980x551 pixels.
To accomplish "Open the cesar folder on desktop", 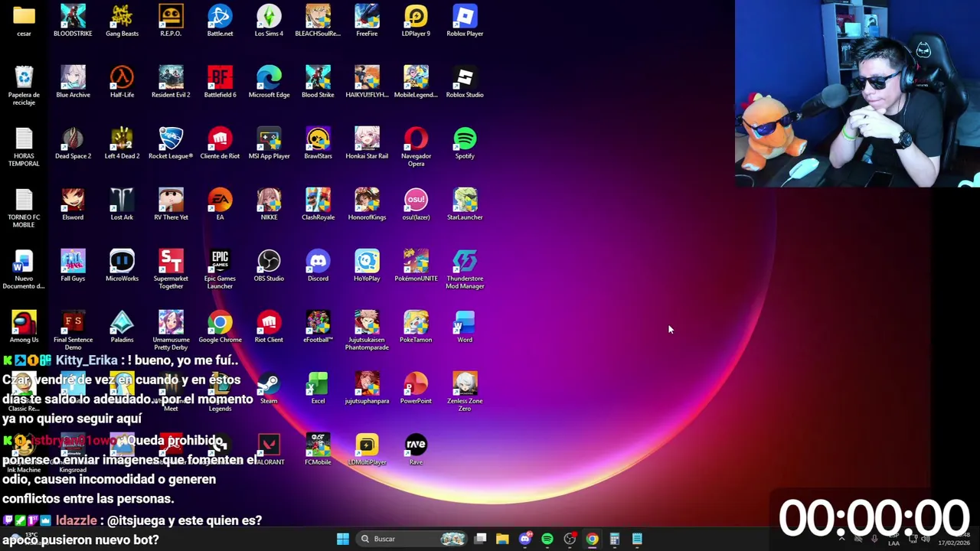I will click(24, 21).
